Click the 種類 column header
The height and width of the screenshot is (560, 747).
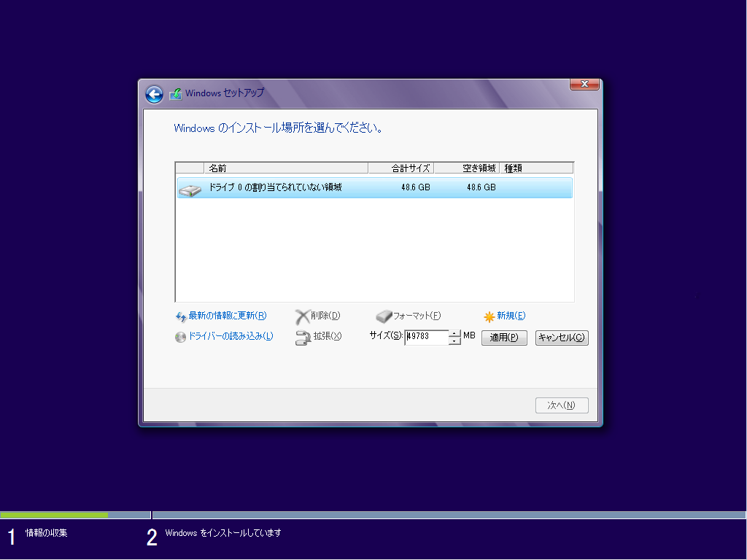click(536, 168)
